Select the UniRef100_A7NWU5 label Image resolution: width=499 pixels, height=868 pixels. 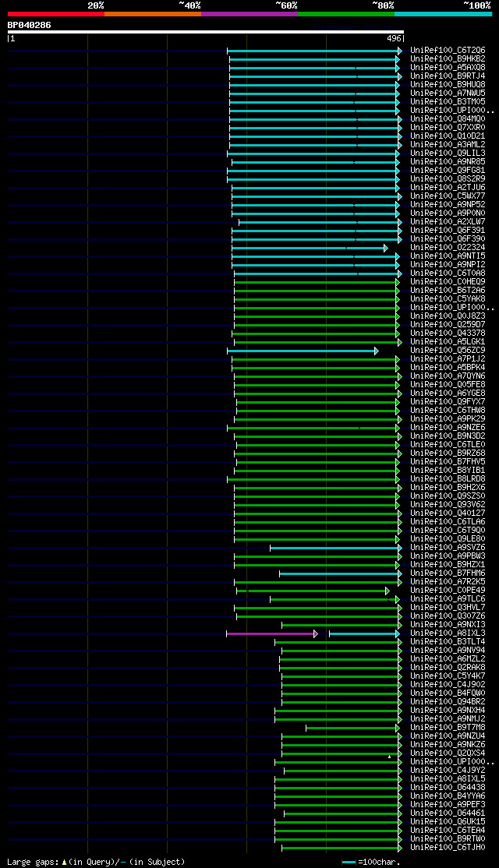(x=448, y=93)
